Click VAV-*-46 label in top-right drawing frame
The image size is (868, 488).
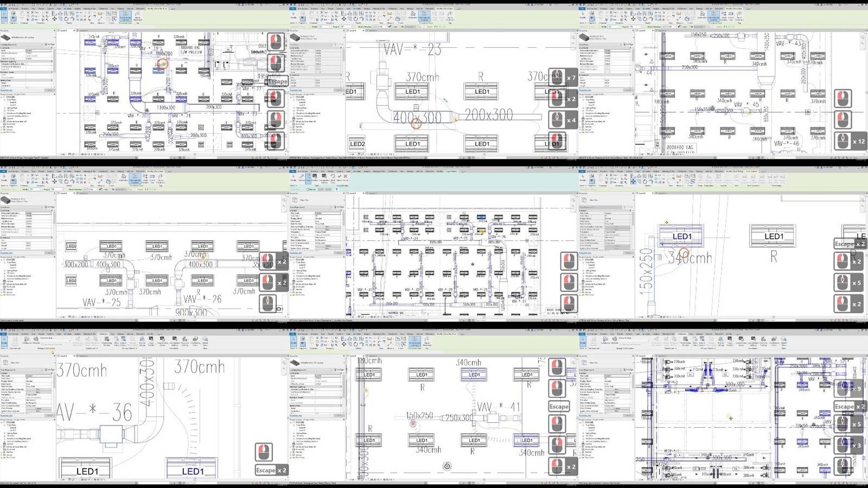coord(787,144)
